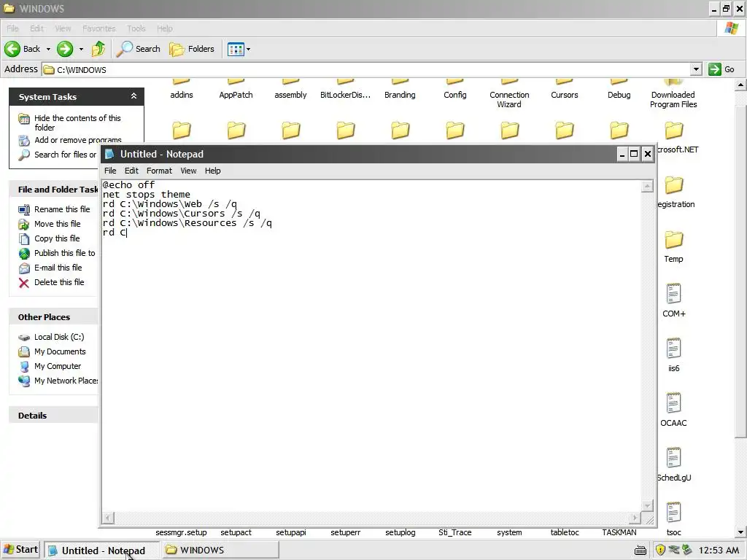Open Notepad Format menu
747x560 pixels.
(159, 171)
